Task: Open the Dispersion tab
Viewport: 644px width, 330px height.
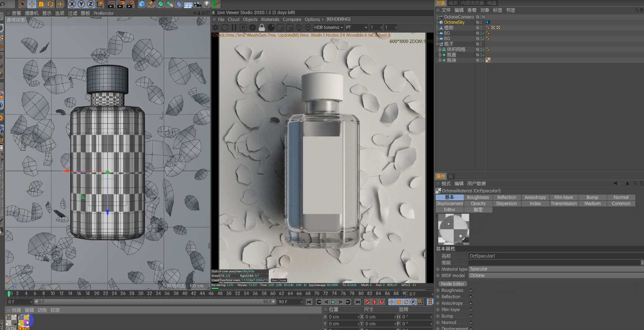Action: (507, 204)
